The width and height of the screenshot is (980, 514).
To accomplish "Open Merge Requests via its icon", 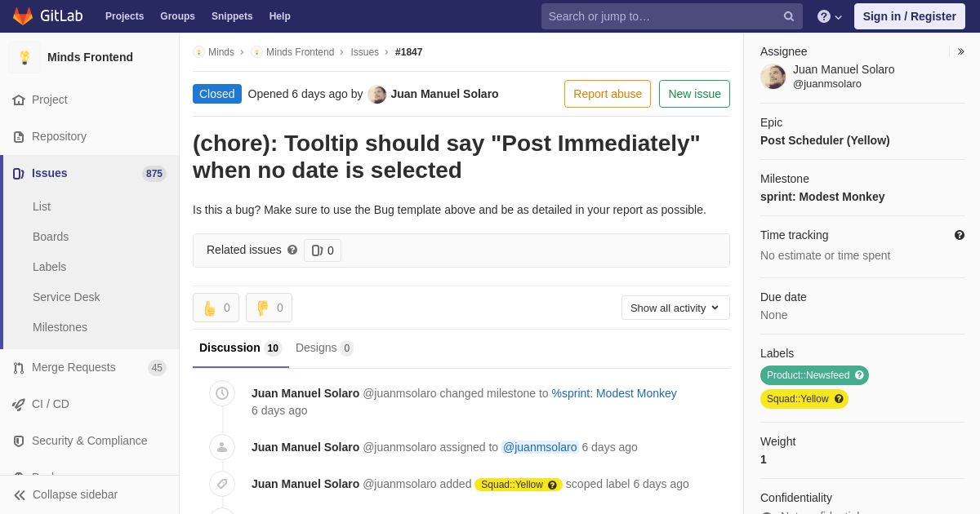I will 19,367.
